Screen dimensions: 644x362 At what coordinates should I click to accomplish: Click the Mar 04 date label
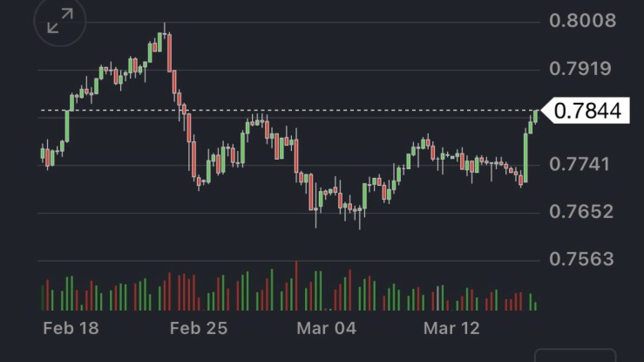coord(326,329)
